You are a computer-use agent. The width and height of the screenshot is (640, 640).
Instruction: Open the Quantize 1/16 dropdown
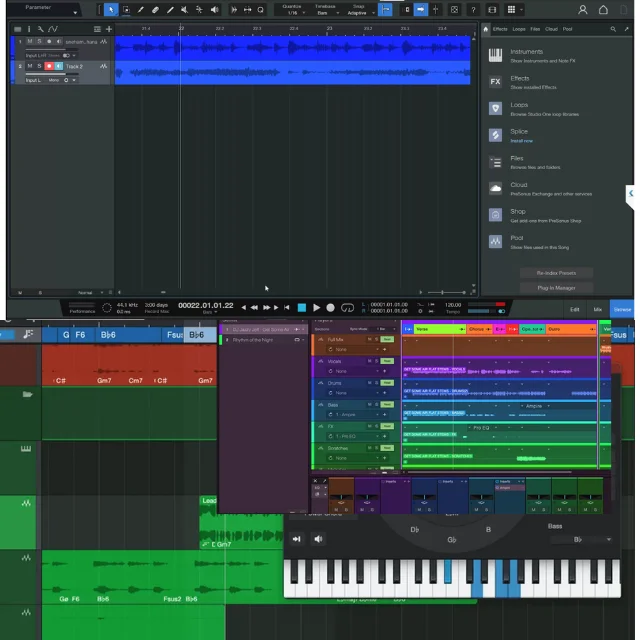pos(291,12)
